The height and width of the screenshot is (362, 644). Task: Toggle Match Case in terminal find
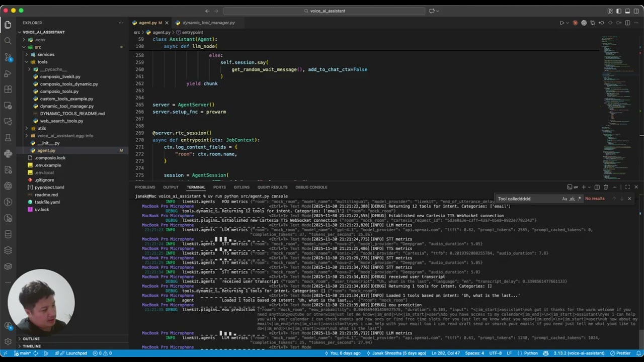pos(565,199)
